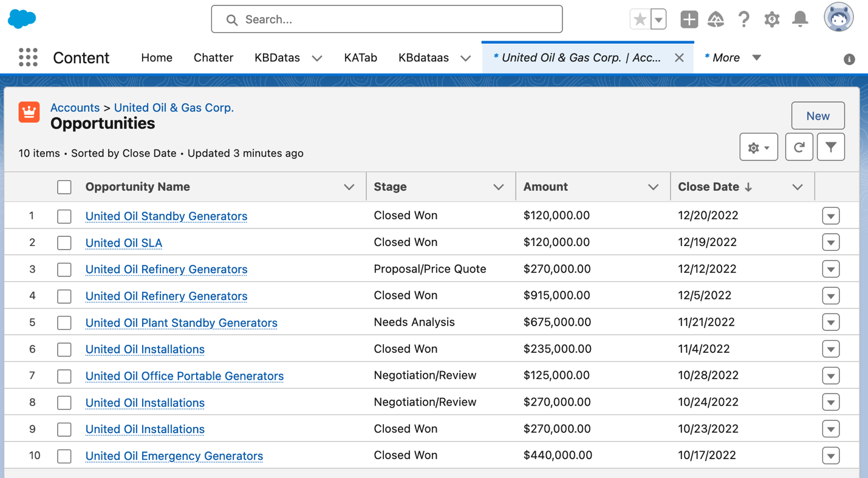Image resolution: width=868 pixels, height=478 pixels.
Task: Open the user profile avatar
Action: [838, 18]
